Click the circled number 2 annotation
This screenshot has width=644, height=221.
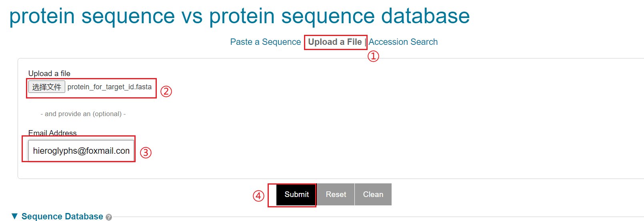point(166,92)
